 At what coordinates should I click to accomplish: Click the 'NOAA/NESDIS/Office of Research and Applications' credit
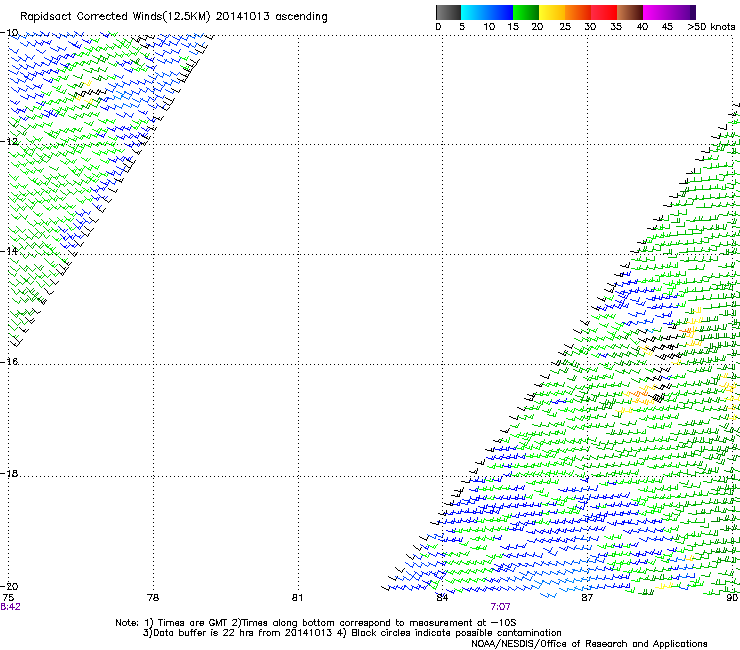[x=589, y=644]
